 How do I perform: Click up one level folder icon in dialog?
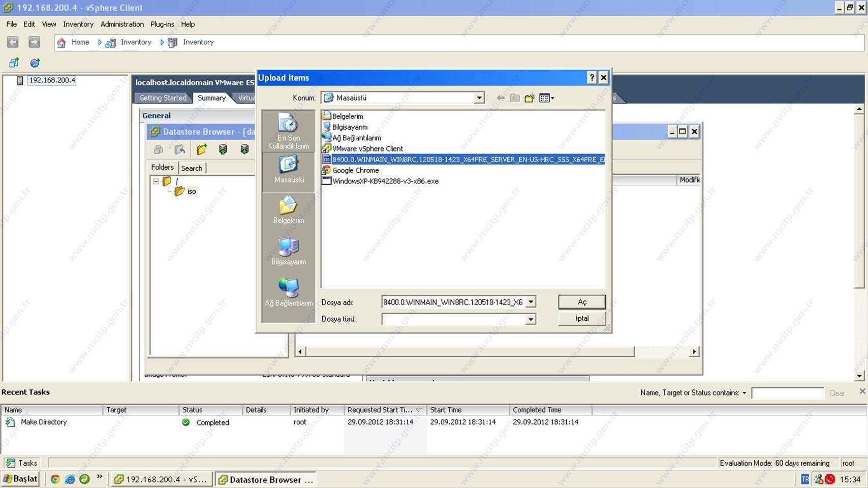pyautogui.click(x=515, y=98)
